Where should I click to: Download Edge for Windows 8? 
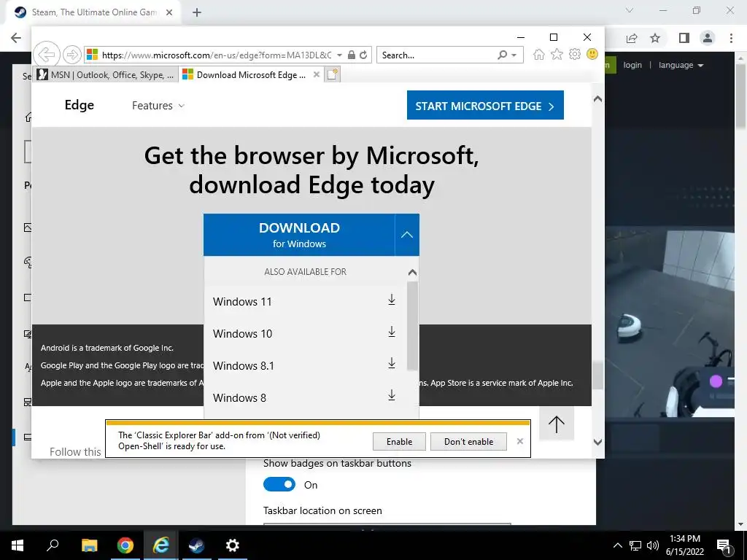pos(392,395)
